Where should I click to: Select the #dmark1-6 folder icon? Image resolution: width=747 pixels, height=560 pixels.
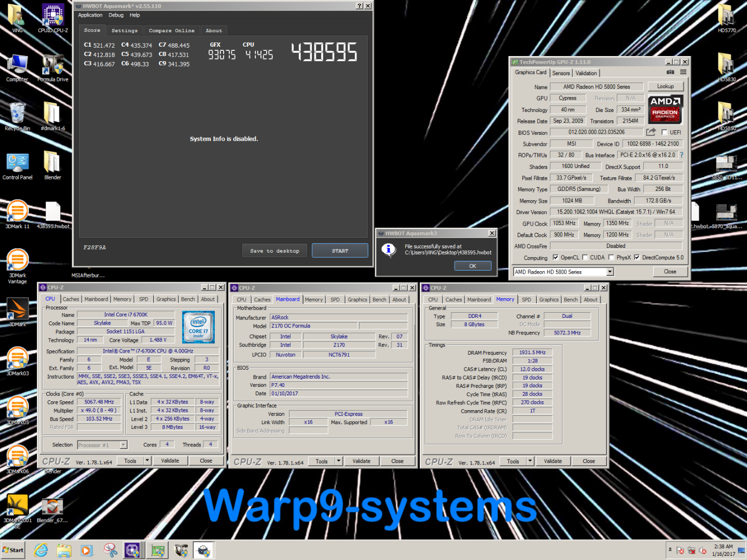tap(53, 117)
